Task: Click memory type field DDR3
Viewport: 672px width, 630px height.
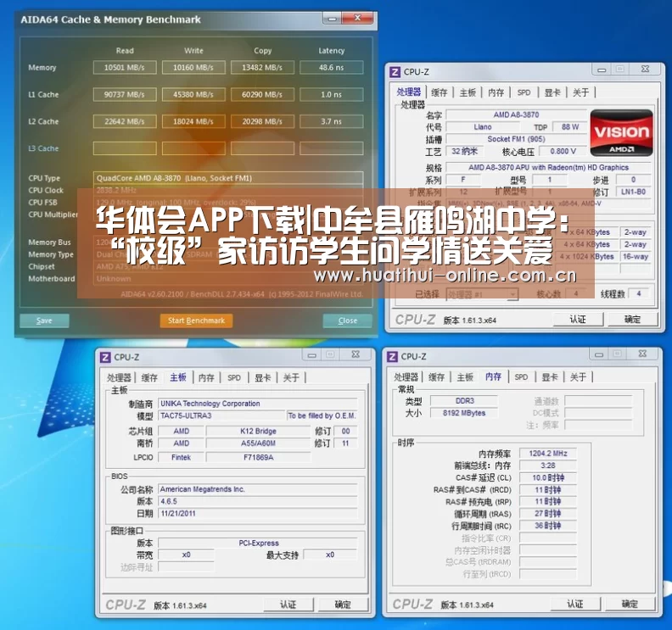Action: pyautogui.click(x=464, y=401)
